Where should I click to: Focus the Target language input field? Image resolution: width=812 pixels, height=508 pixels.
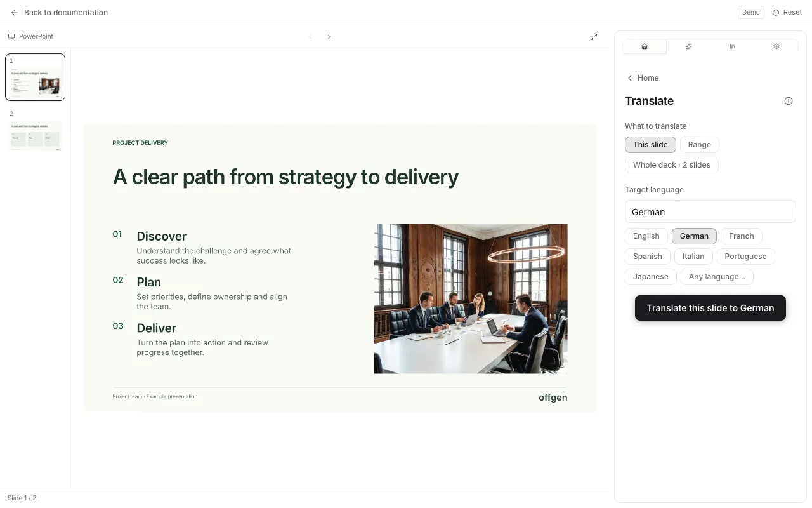click(x=710, y=212)
